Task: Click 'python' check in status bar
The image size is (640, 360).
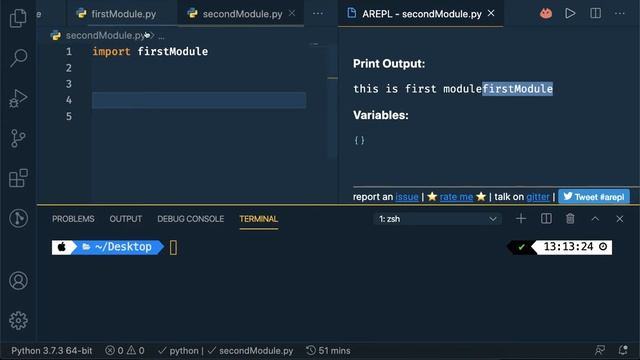Action: pyautogui.click(x=178, y=351)
